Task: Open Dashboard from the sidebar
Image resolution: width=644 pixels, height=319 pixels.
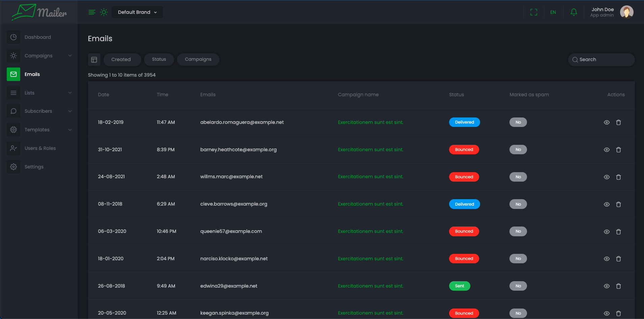Action: tap(37, 37)
